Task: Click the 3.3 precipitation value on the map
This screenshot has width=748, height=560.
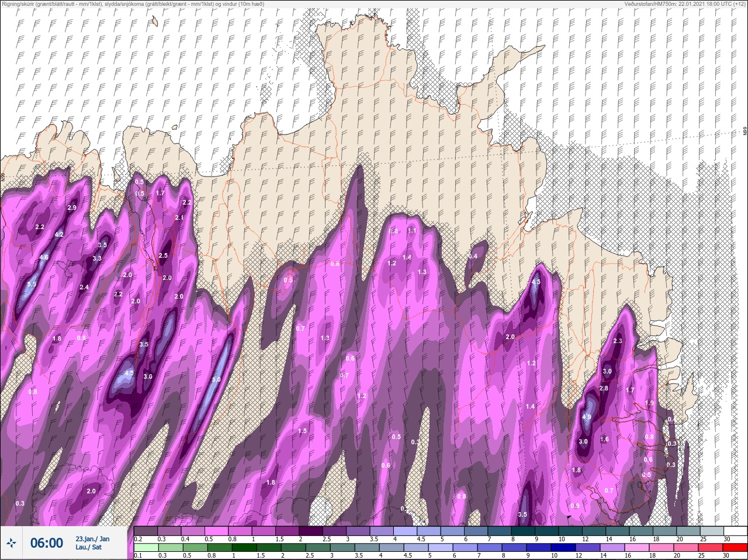Action: coord(97,258)
